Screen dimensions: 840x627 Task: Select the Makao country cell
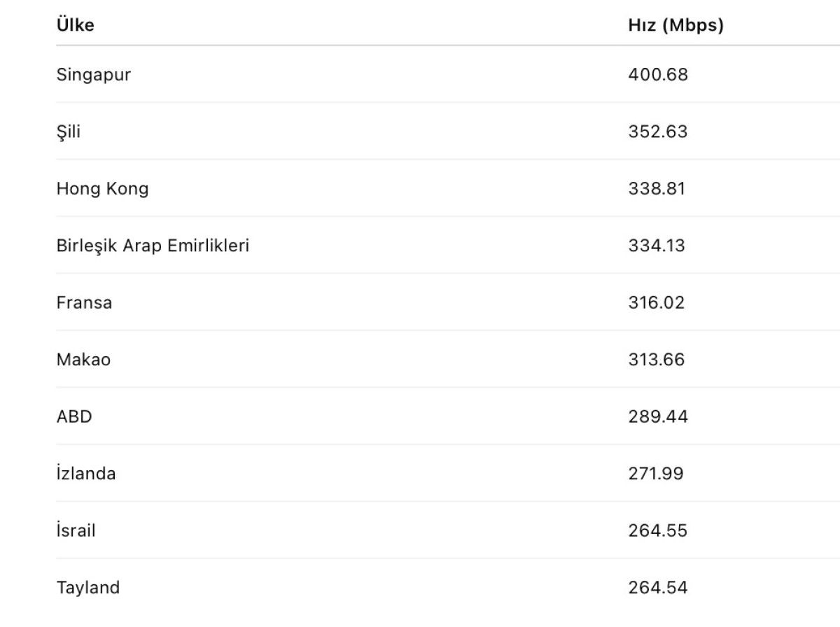coord(83,360)
